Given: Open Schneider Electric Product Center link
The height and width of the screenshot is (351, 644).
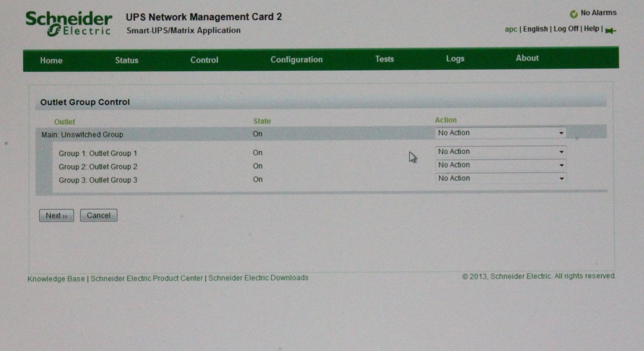Looking at the screenshot, I should [147, 278].
